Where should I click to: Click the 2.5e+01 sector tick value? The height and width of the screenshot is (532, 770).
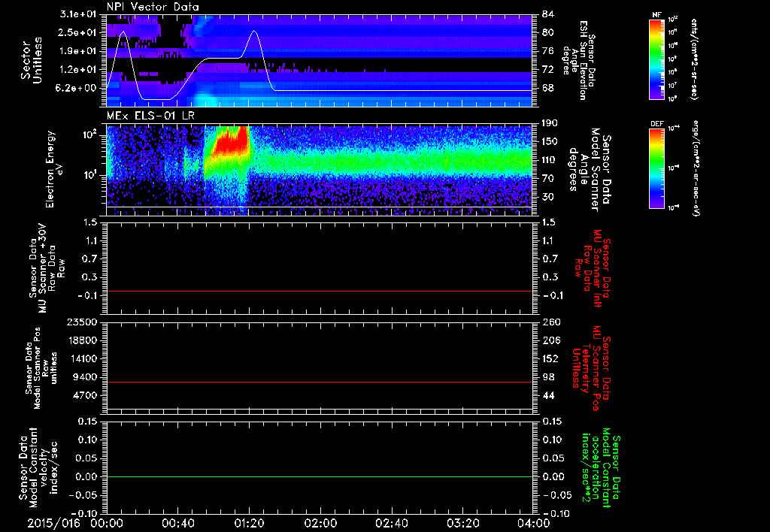[78, 32]
